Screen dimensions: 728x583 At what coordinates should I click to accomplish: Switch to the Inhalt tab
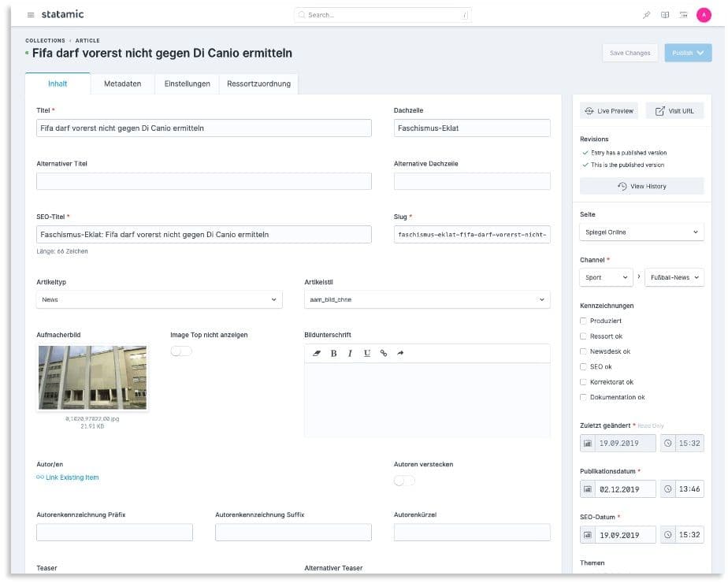[58, 84]
